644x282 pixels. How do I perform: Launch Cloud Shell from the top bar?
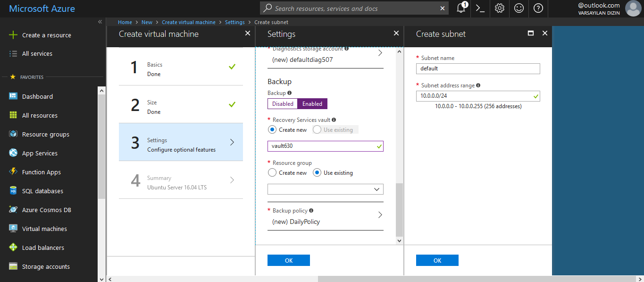pos(480,9)
